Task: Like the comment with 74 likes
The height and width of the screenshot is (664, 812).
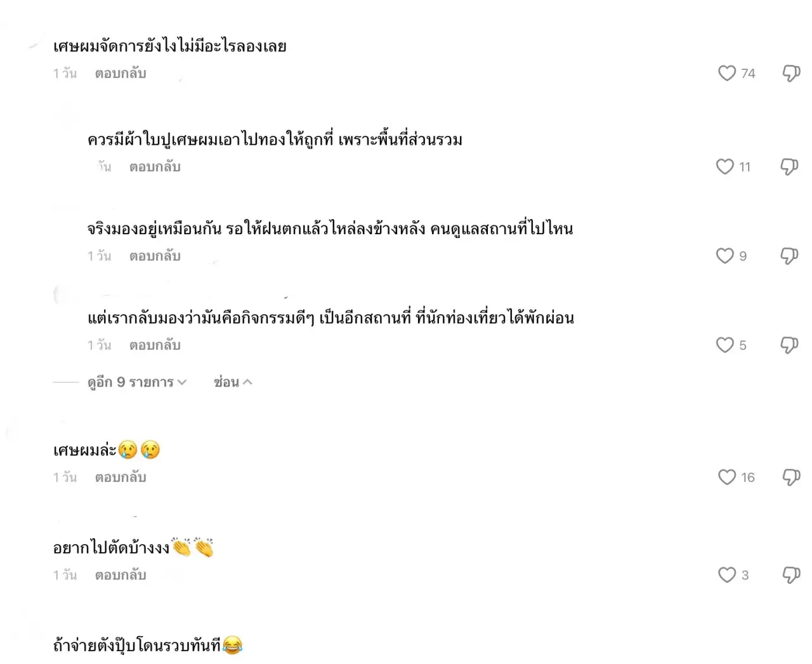Action: pyautogui.click(x=727, y=73)
